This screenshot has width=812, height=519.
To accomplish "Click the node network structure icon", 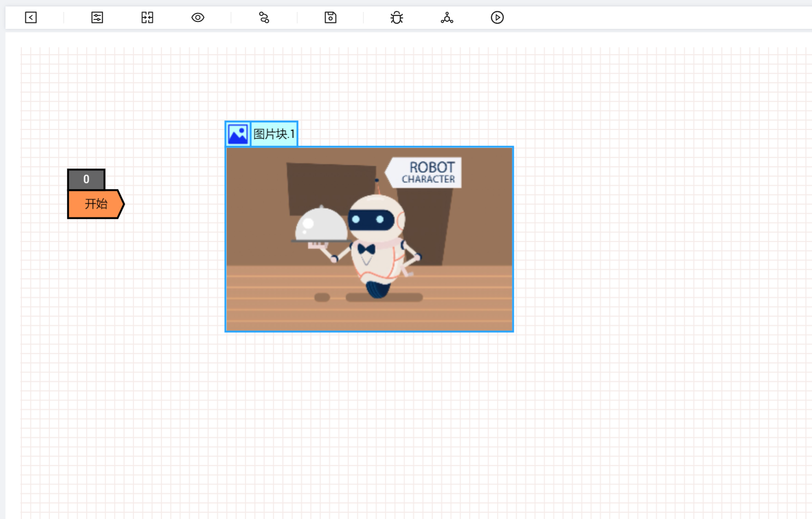I will tap(447, 18).
